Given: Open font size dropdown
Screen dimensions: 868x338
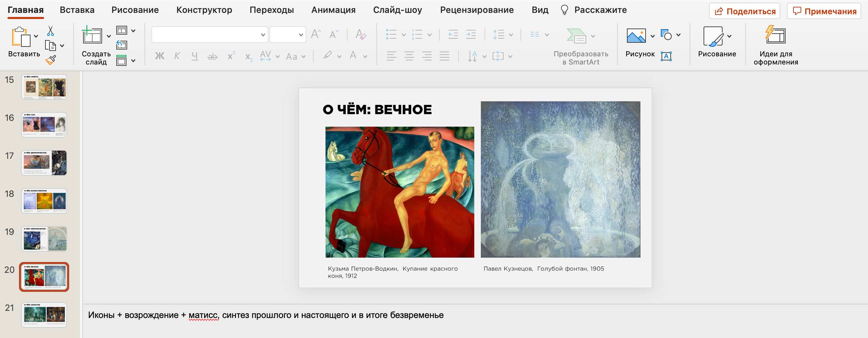Looking at the screenshot, I should [301, 35].
